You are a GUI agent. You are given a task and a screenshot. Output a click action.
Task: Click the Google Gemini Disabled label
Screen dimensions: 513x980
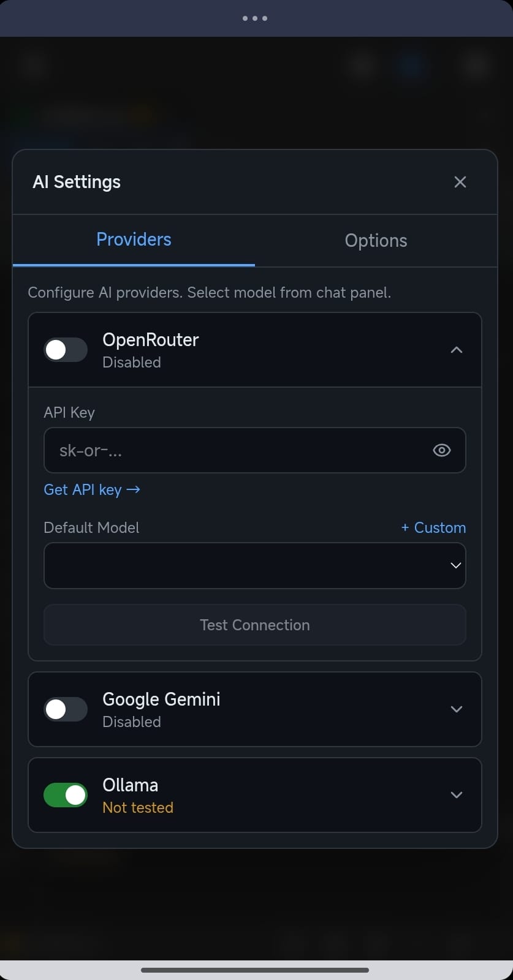(x=132, y=722)
